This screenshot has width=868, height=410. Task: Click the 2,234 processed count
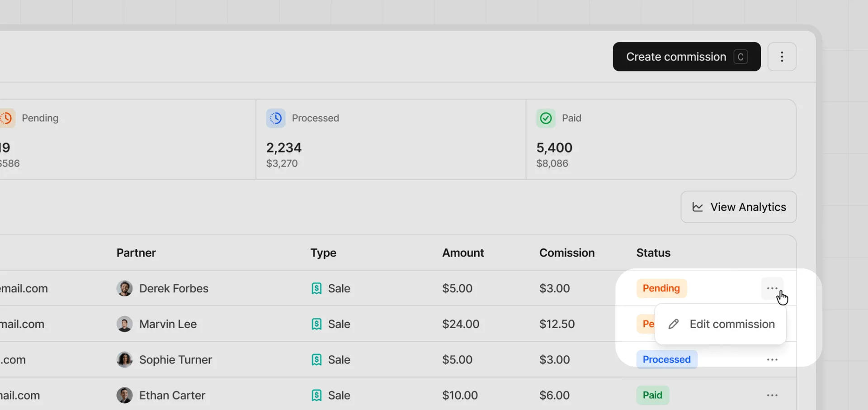284,148
